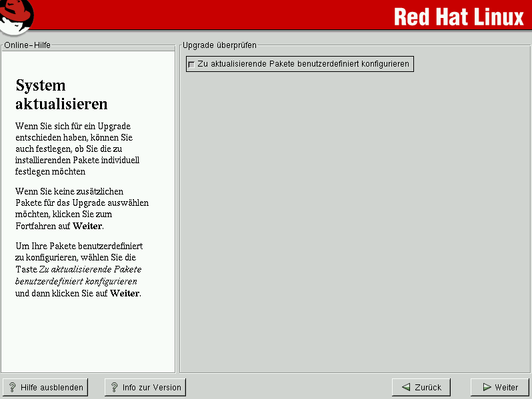This screenshot has width=532, height=399.
Task: Click question mark icon beside Hilfe ausblenden
Action: (12, 387)
